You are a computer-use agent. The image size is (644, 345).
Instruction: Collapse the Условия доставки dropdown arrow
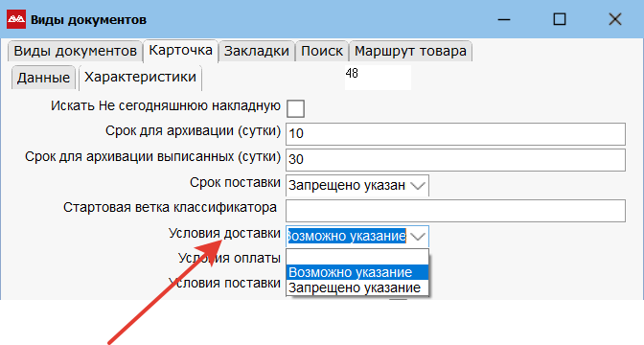(418, 236)
